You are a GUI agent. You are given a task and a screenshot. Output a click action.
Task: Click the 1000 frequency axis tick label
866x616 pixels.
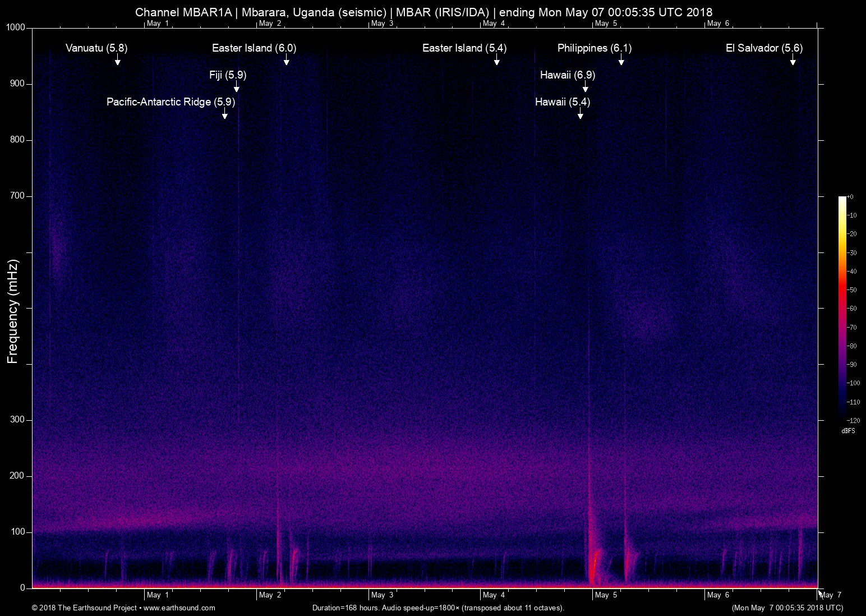pos(16,27)
